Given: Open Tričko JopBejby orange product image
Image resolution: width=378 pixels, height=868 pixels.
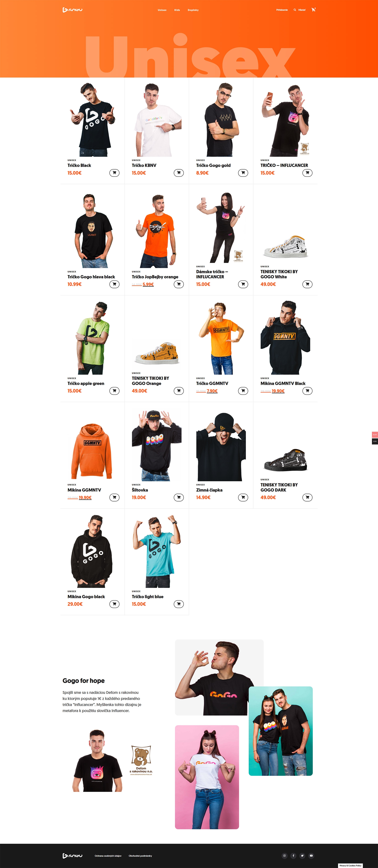Looking at the screenshot, I should pyautogui.click(x=157, y=231).
